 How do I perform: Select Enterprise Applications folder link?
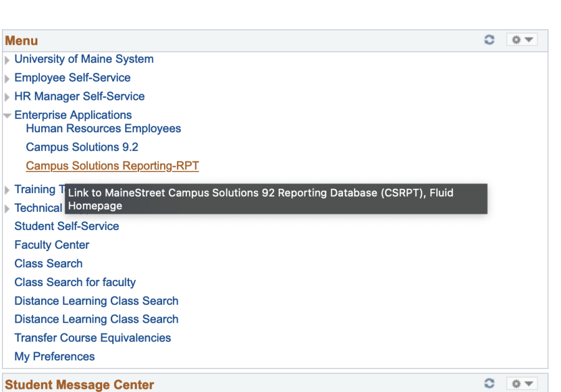tap(73, 115)
